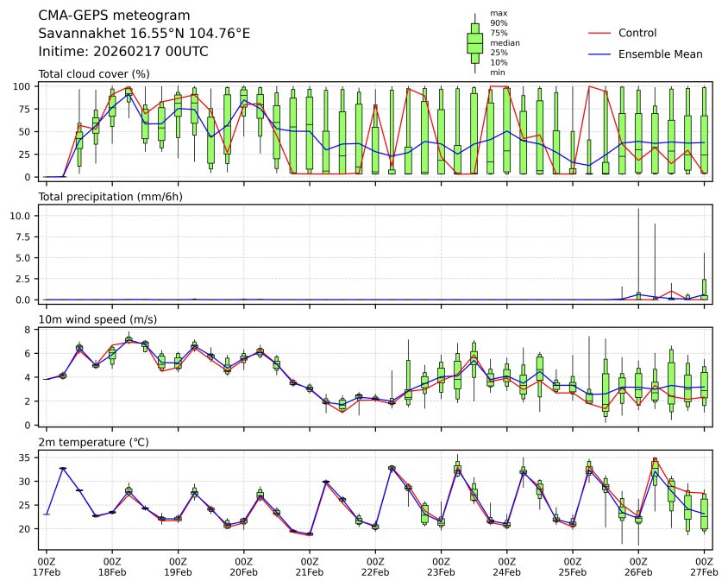The height and width of the screenshot is (587, 728).
Task: Click the 35 tick on temperature axis
Action: click(x=25, y=458)
